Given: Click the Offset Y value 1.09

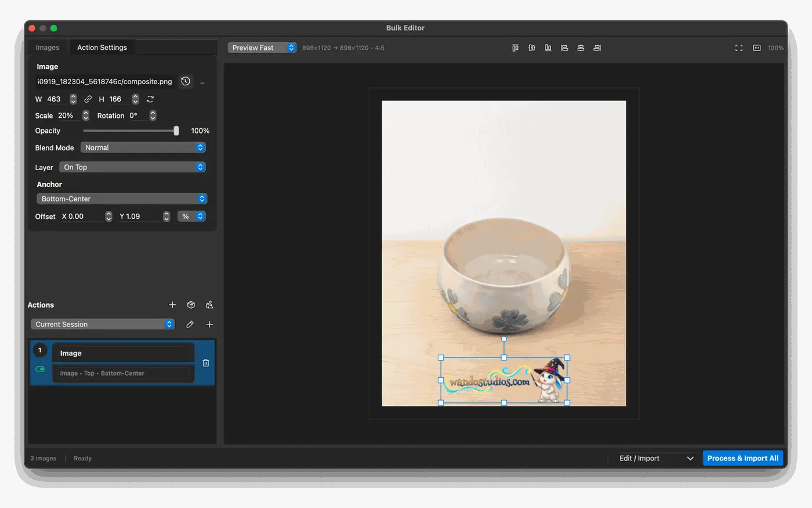Looking at the screenshot, I should point(133,216).
